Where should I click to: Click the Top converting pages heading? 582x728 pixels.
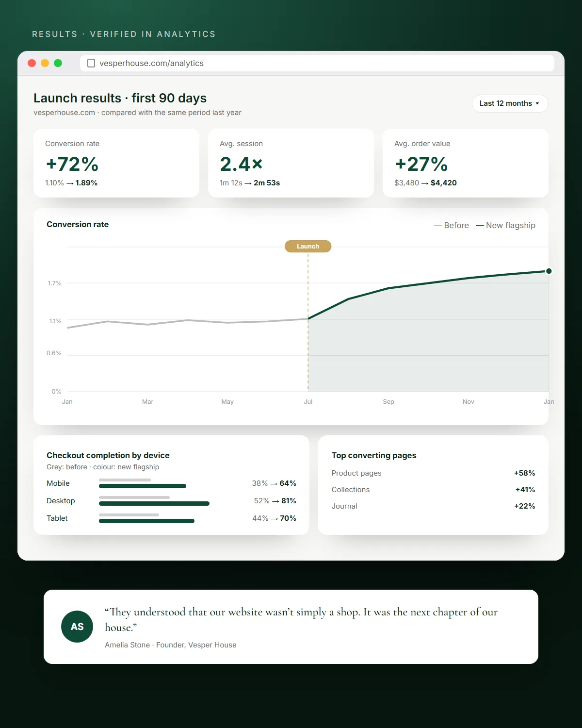tap(374, 455)
